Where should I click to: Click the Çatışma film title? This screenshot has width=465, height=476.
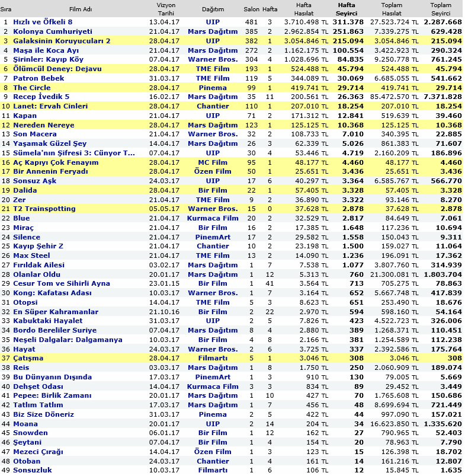28,358
